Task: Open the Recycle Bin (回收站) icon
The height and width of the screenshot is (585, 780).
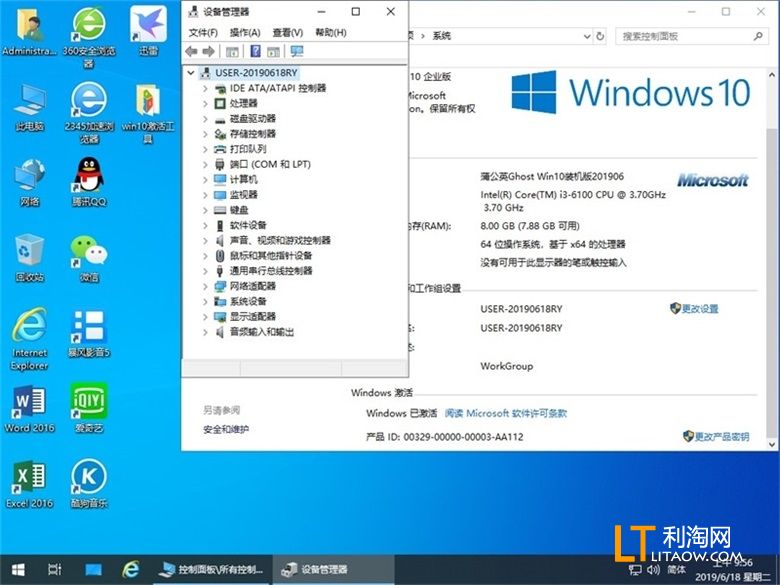Action: tap(30, 258)
